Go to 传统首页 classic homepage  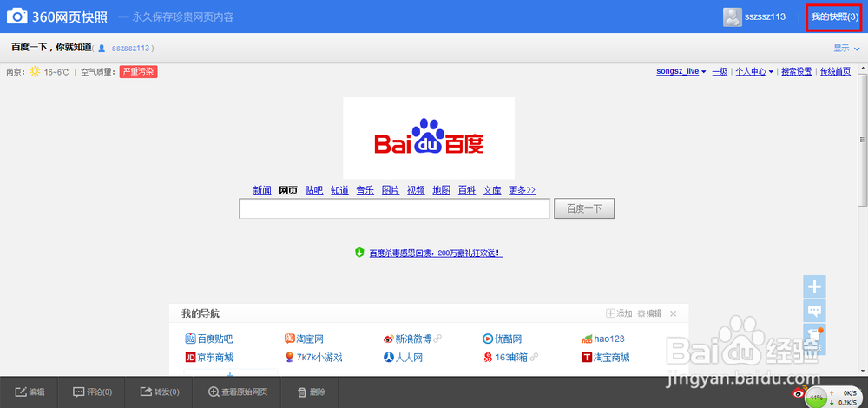point(835,71)
